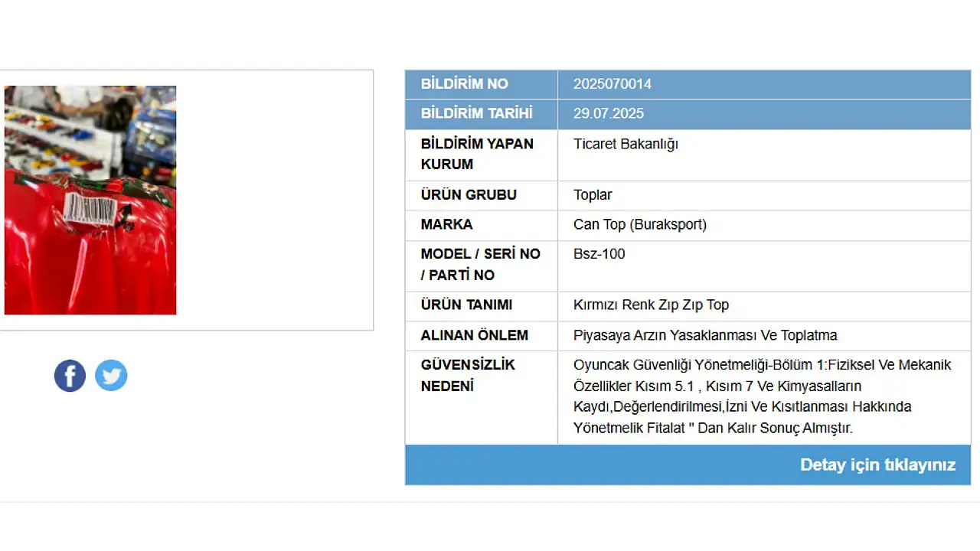Select brand 'Can Top (Buraksport)'
The height and width of the screenshot is (551, 980).
[640, 225]
